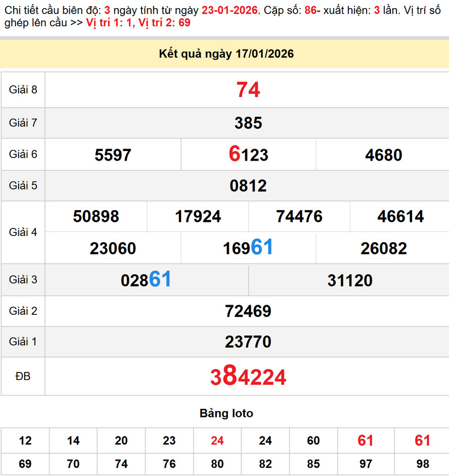Image resolution: width=449 pixels, height=476 pixels.
Task: Click 16961 with blue highlighted digits
Action: (x=247, y=248)
